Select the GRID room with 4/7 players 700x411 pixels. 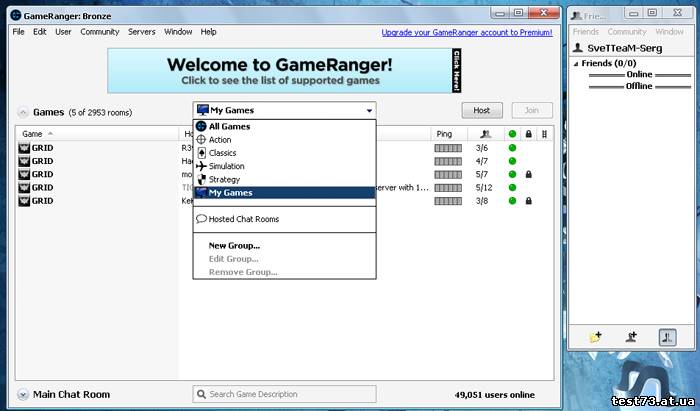[284, 161]
